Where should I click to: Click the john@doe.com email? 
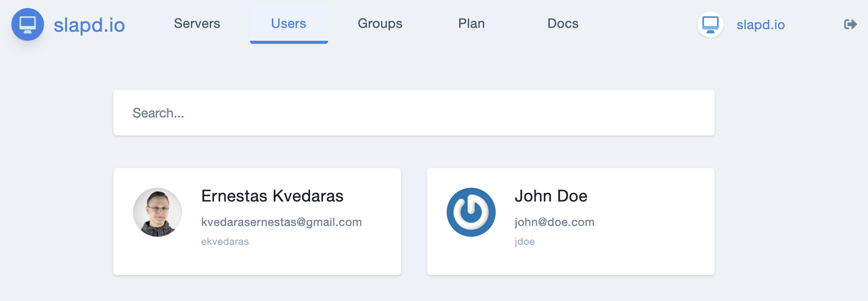(554, 222)
